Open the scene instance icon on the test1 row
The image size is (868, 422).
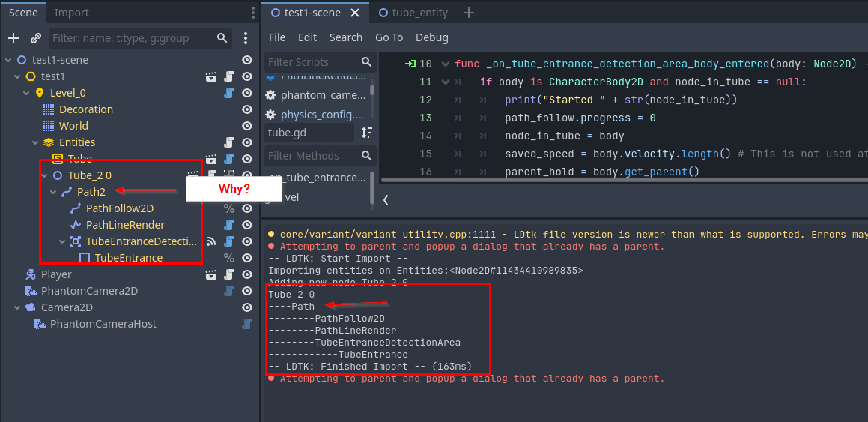tap(211, 76)
